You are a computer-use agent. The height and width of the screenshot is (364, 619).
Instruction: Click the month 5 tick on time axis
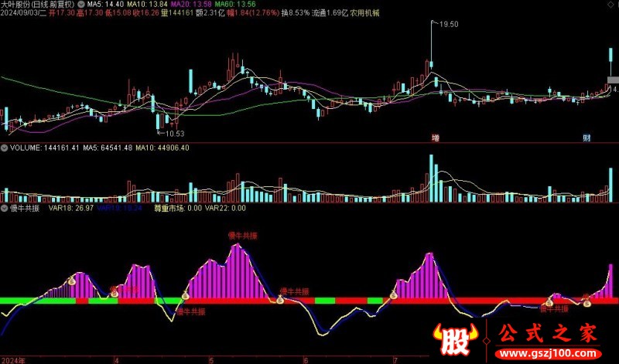tap(211, 360)
